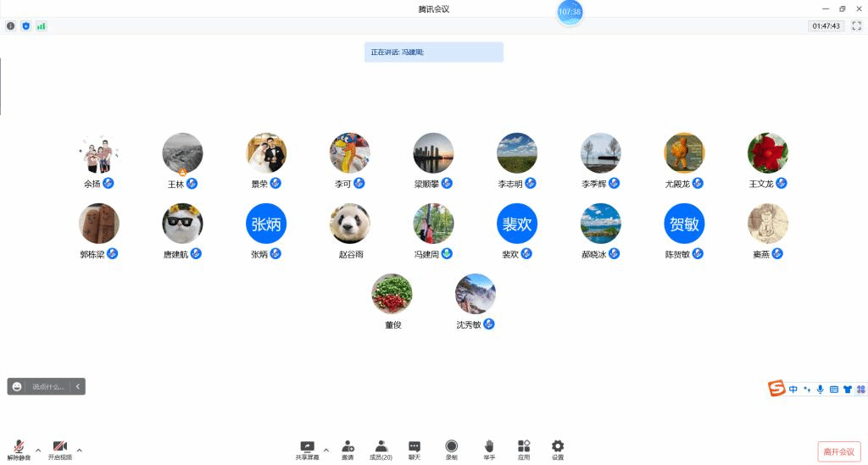Open the members list (成员 20)
Image resolution: width=868 pixels, height=465 pixels.
(381, 449)
